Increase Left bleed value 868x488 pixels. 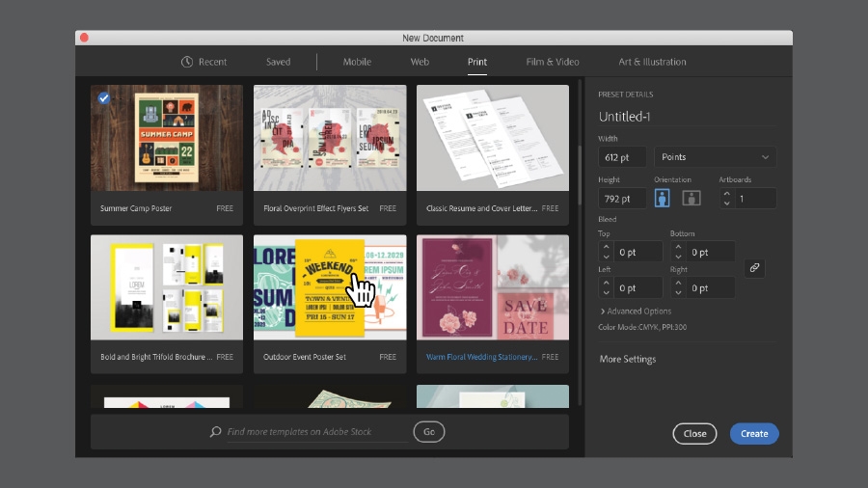coord(607,284)
